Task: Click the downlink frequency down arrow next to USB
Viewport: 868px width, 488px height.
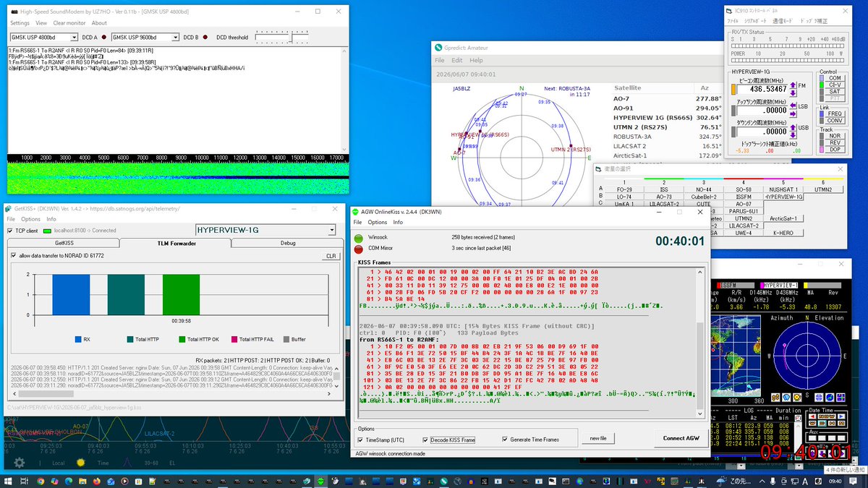Action: (793, 135)
